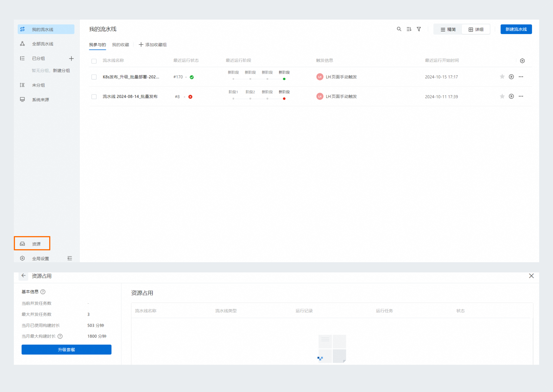Image resolution: width=553 pixels, height=392 pixels.
Task: Click the 升级套餐 button
Action: point(66,350)
